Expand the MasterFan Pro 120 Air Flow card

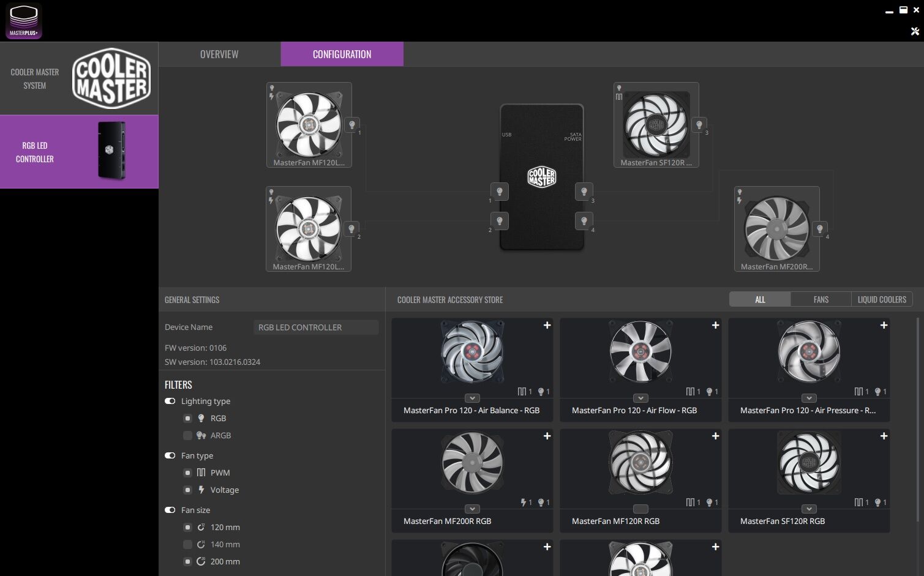(x=640, y=398)
